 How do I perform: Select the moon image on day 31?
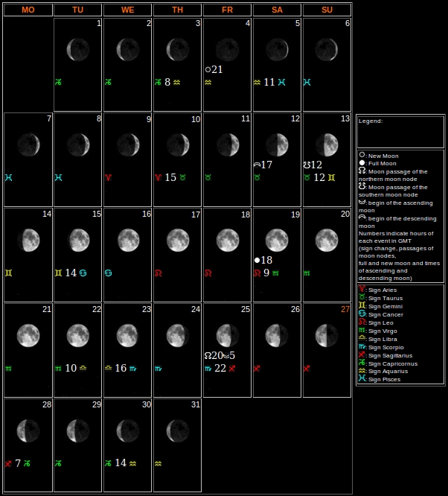177,430
